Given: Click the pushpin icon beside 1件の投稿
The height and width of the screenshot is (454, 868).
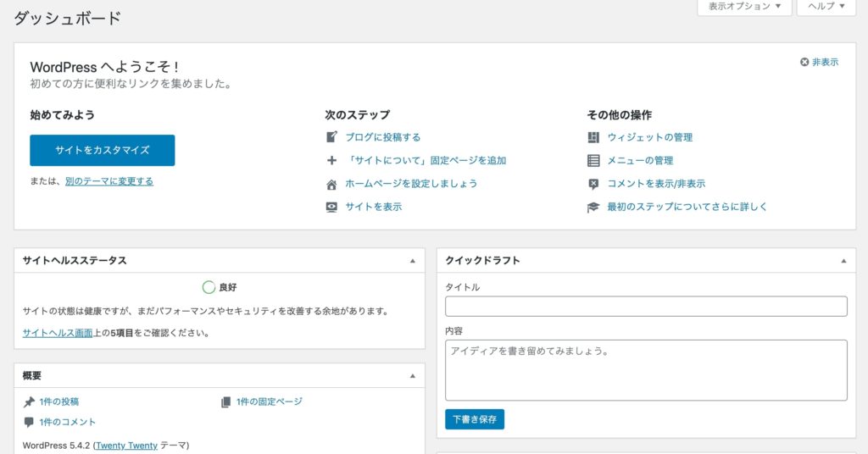Looking at the screenshot, I should (29, 401).
